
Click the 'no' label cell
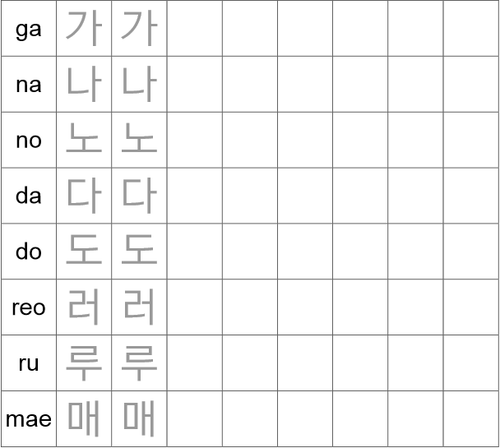pos(29,140)
